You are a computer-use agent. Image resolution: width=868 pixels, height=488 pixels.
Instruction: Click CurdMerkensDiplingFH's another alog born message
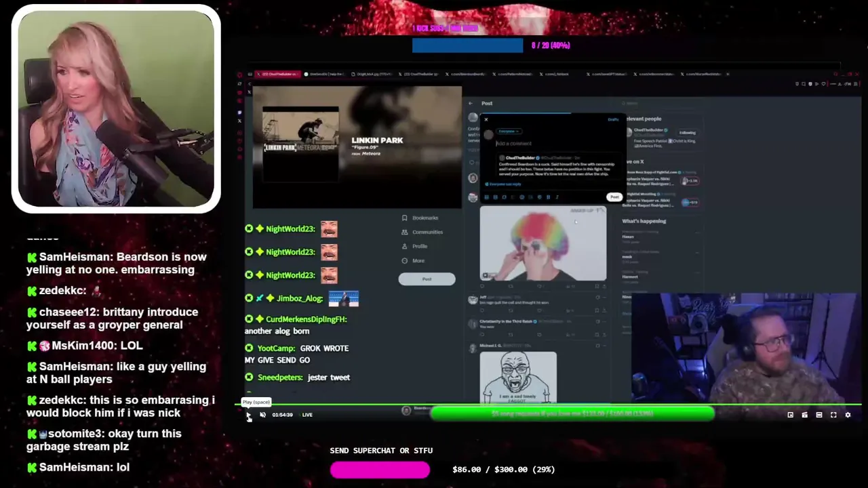point(296,325)
